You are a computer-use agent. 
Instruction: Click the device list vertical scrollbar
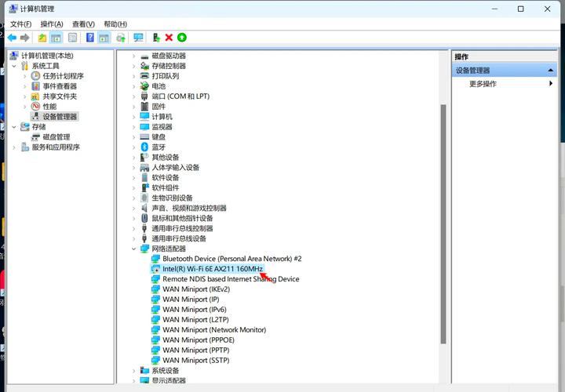(x=443, y=220)
